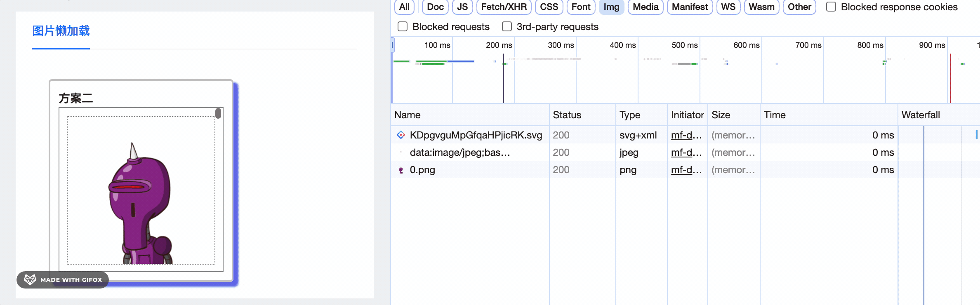Enable Blocked response cookies checkbox
Image resolution: width=980 pixels, height=305 pixels.
pos(831,7)
